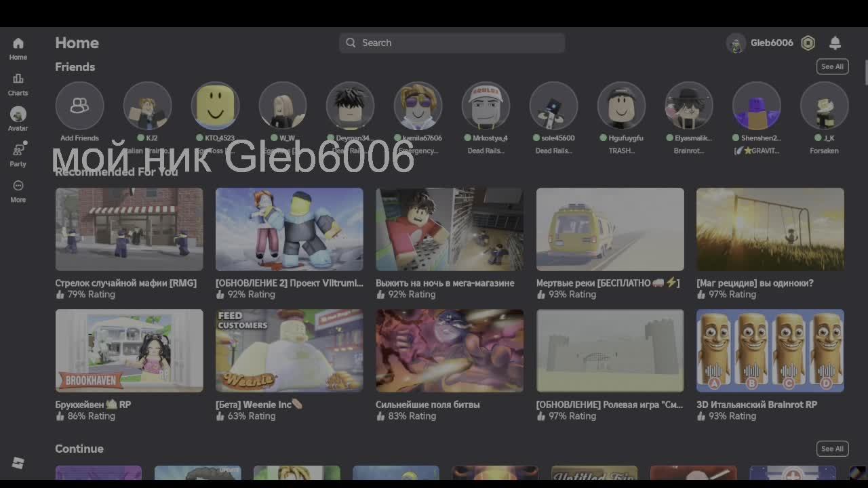
Task: Open Выжить на ночь в мега-магазине thumbnail
Action: (x=450, y=229)
